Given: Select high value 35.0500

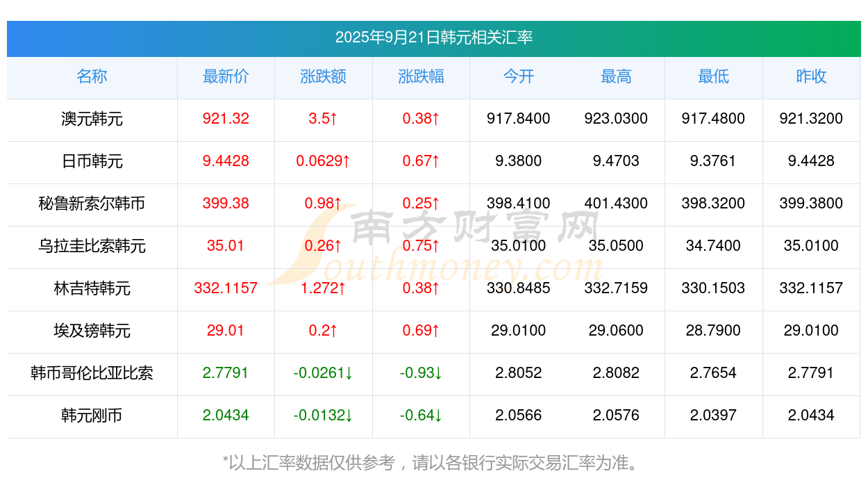Looking at the screenshot, I should click(x=617, y=246).
